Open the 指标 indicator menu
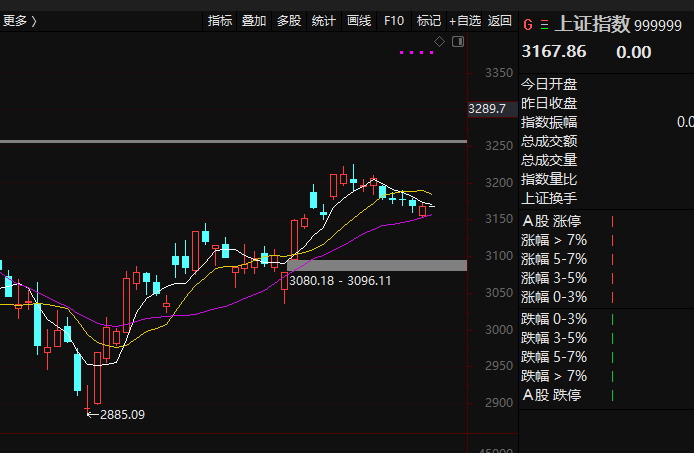Screen dimensions: 694x453 pos(220,21)
